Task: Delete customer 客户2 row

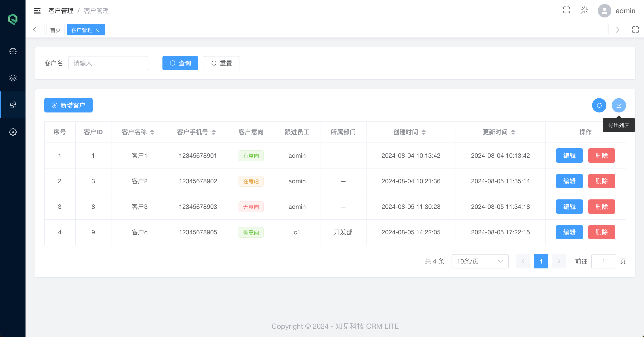Action: point(601,181)
